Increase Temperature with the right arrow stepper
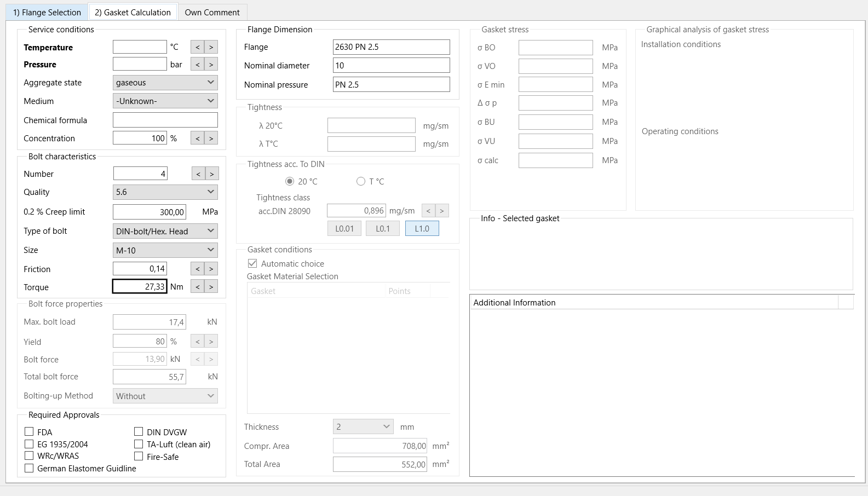This screenshot has width=868, height=496. (x=211, y=47)
